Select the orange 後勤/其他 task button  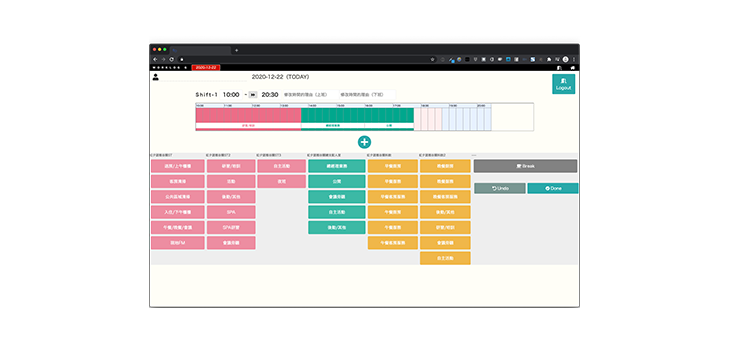(x=445, y=212)
